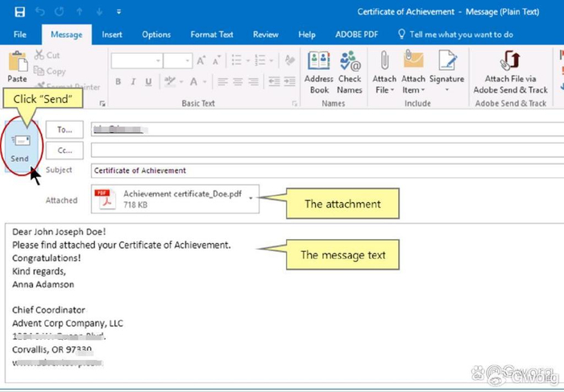This screenshot has width=564, height=392.
Task: Switch to the Insert tab
Action: tap(112, 35)
